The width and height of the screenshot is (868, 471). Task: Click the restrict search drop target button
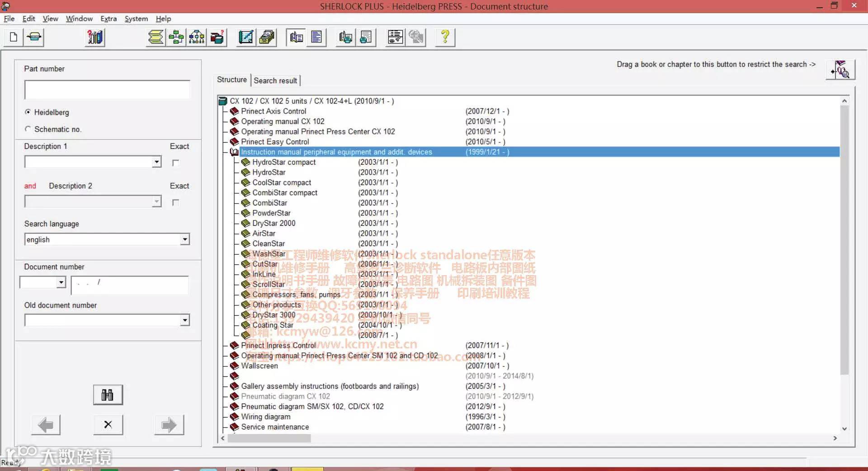(x=841, y=70)
